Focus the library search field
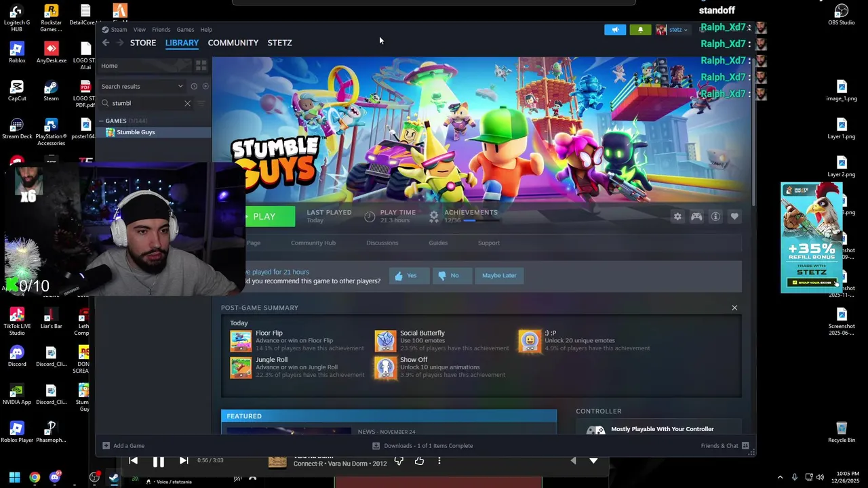The image size is (868, 488). point(145,103)
